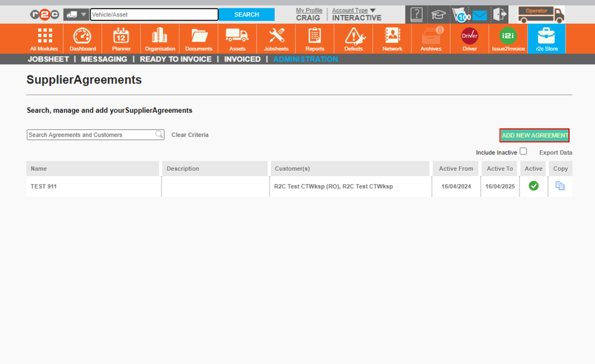Open the Defects warning module
This screenshot has height=364, width=595.
tap(353, 39)
